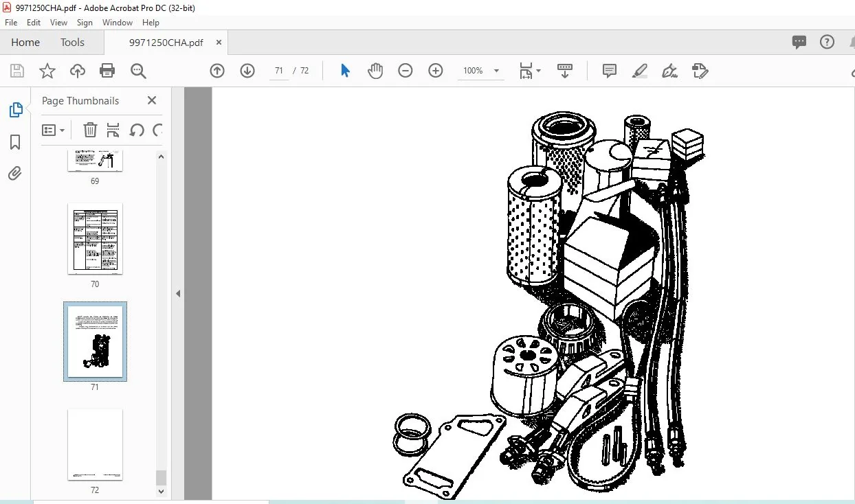Click the fit page scrolling icon
This screenshot has height=504, width=855.
(x=526, y=71)
